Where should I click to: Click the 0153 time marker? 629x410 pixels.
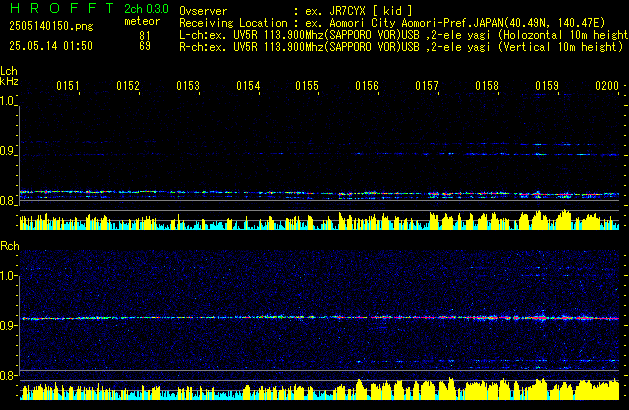(188, 86)
